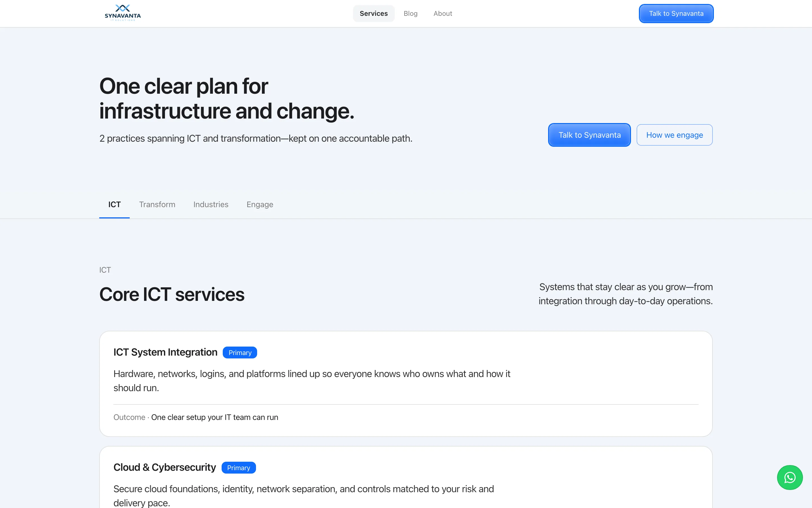Viewport: 812px width, 508px height.
Task: Switch to the Engage tab
Action: [x=260, y=205]
